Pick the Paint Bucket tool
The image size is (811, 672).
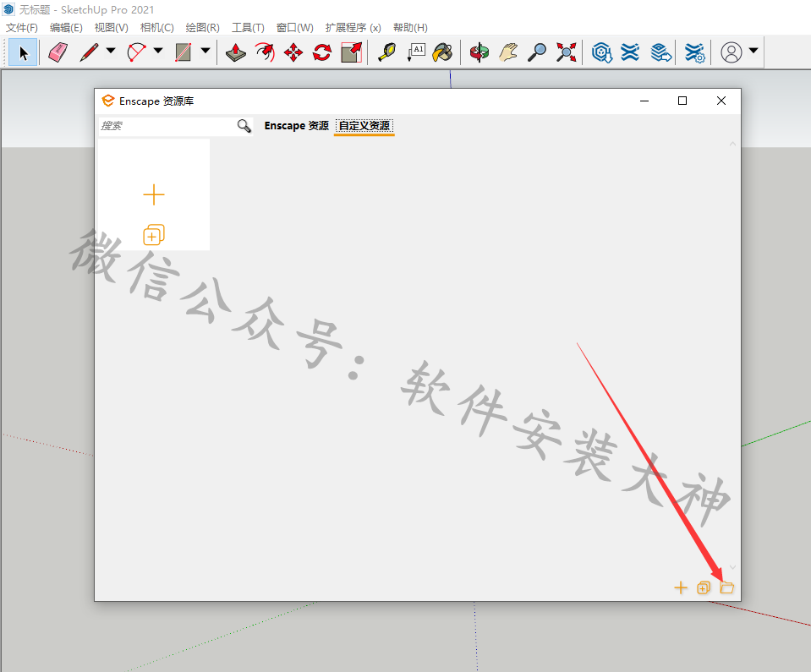(x=443, y=52)
